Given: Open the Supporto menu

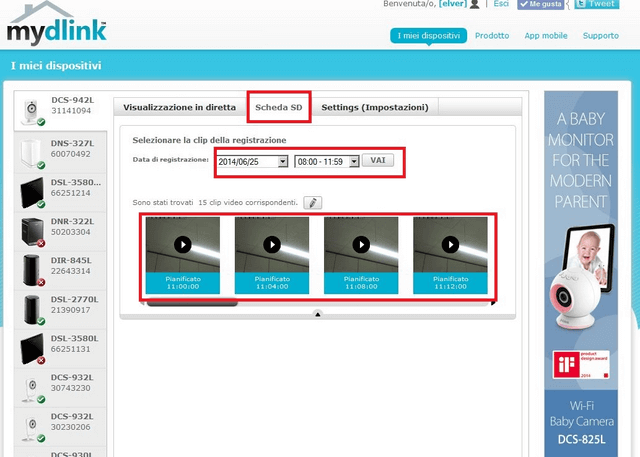Looking at the screenshot, I should tap(600, 36).
